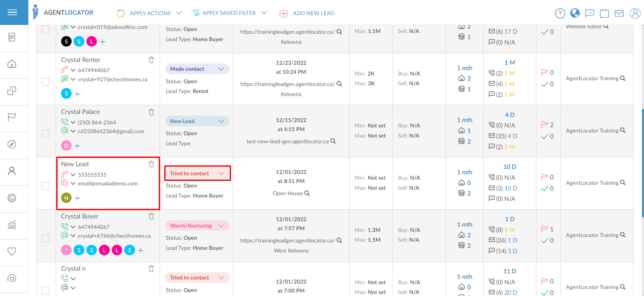Expand email options for email@emailaddress.com
Viewport: 644px width, 296px height.
pyautogui.click(x=73, y=184)
